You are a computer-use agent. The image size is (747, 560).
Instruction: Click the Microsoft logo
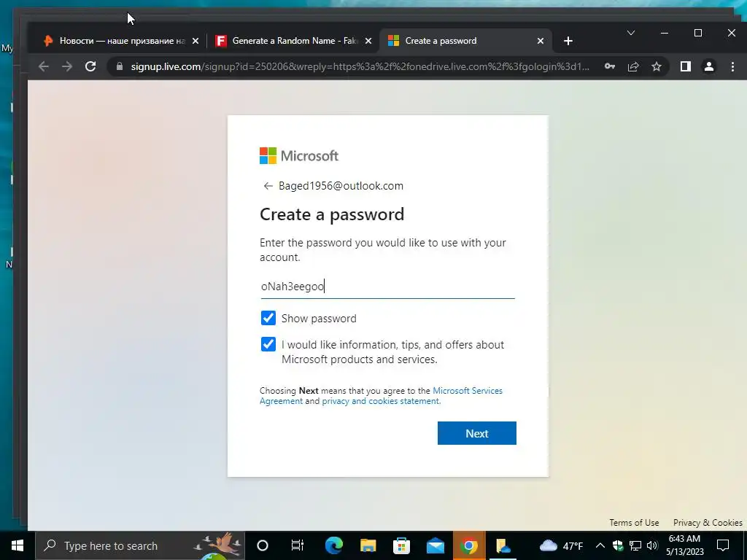298,156
